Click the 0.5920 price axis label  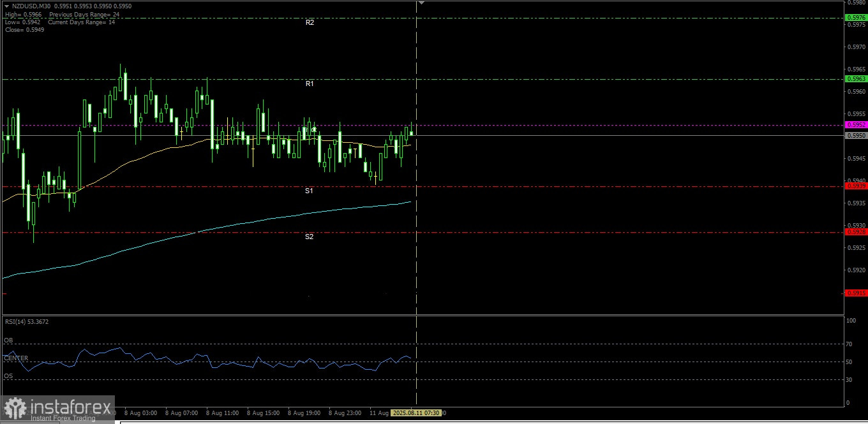click(855, 270)
